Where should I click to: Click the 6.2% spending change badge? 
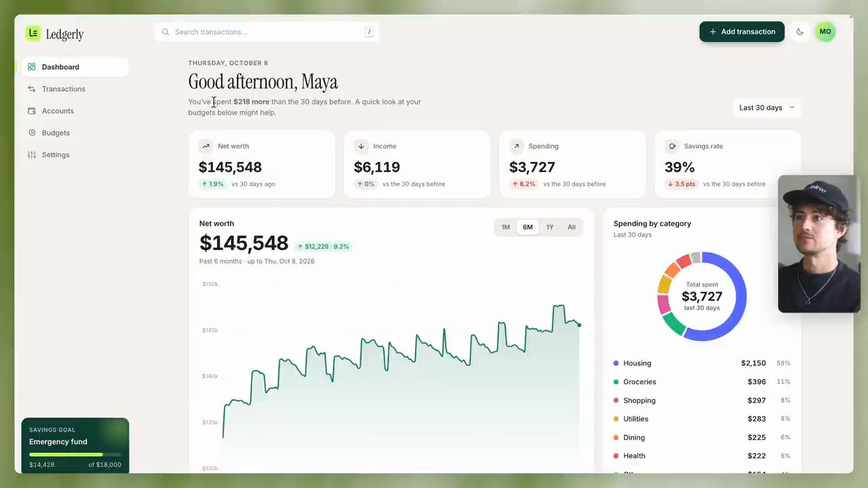tap(524, 184)
